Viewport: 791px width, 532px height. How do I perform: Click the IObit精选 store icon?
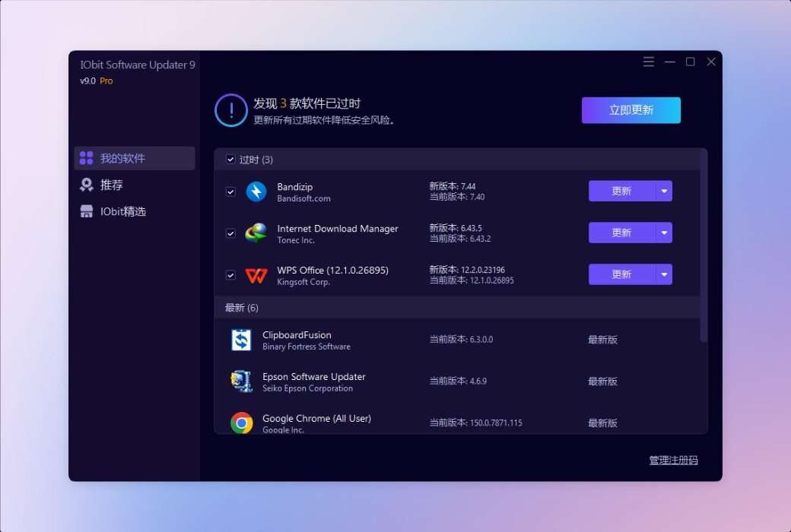[86, 211]
